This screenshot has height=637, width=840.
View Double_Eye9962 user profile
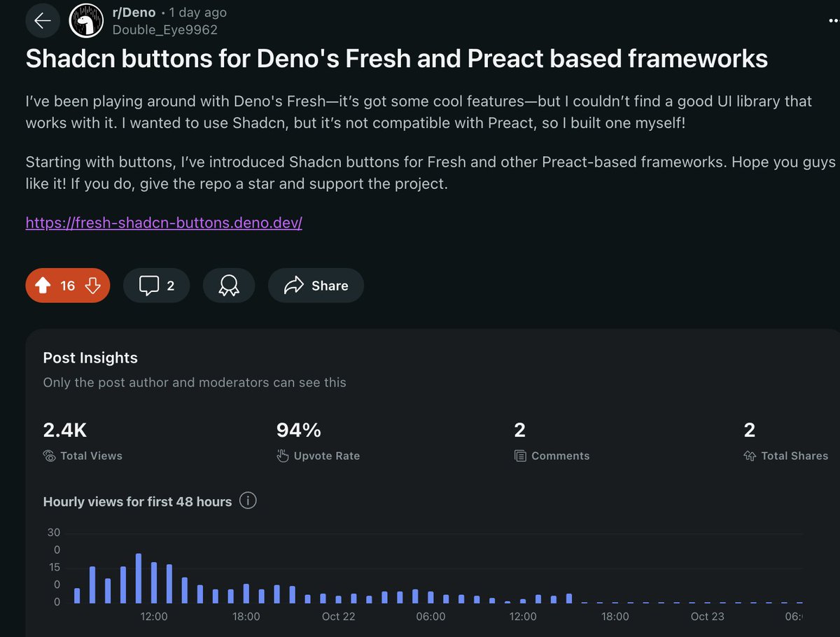tap(165, 29)
